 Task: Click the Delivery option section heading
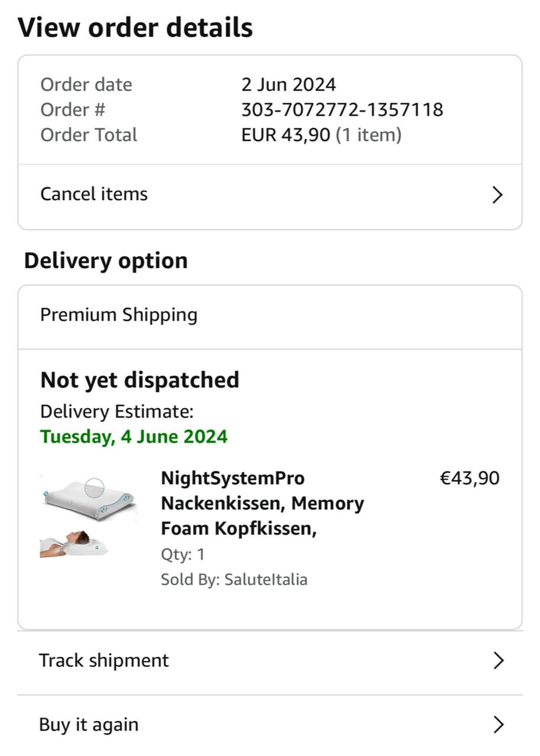[106, 260]
